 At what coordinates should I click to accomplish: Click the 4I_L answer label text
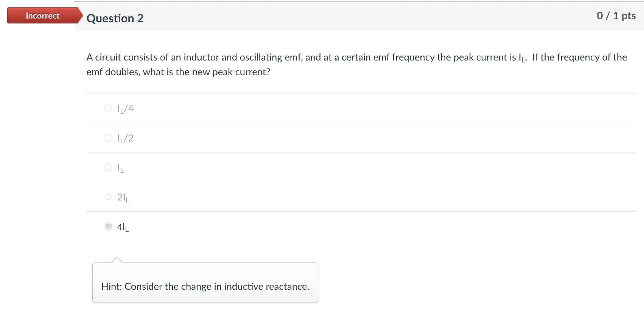(123, 227)
